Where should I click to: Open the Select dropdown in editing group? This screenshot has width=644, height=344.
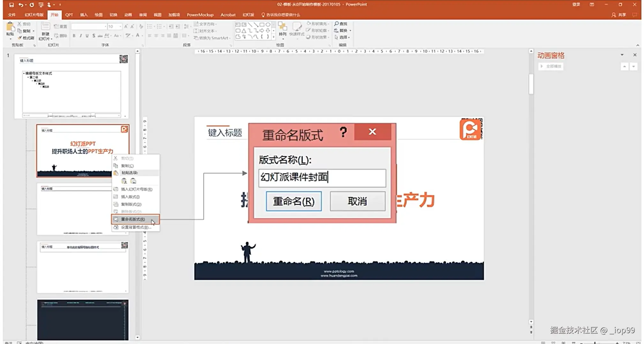[342, 37]
